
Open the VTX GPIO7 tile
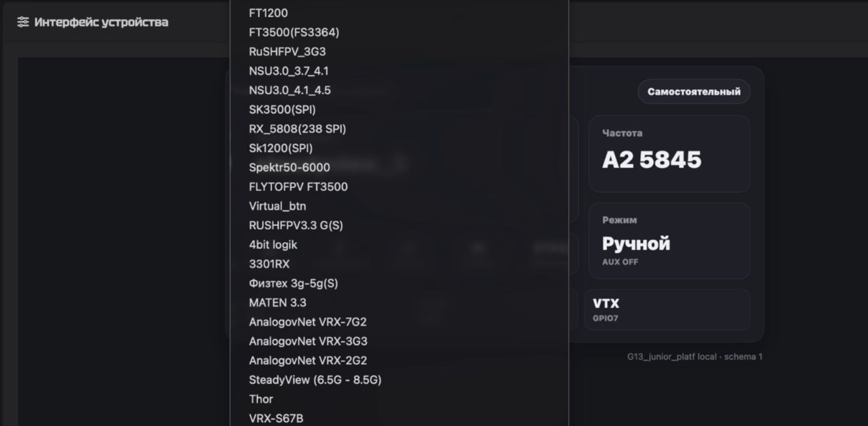667,310
